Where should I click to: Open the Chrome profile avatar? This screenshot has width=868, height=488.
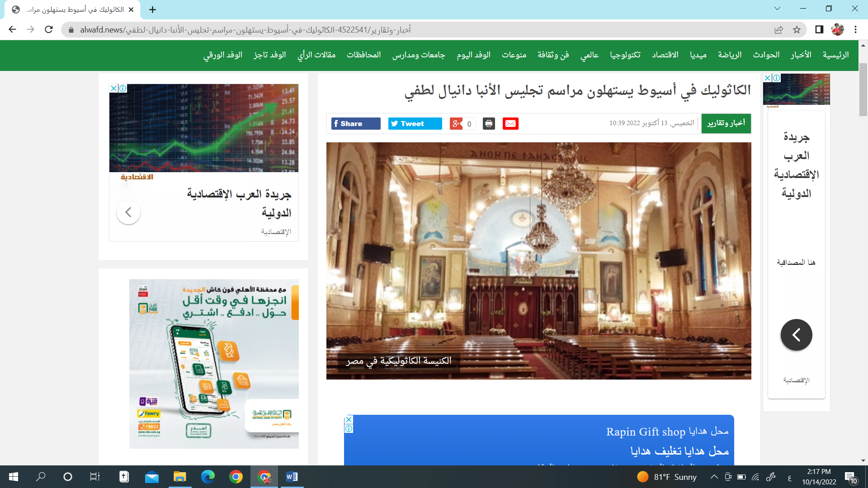(837, 29)
